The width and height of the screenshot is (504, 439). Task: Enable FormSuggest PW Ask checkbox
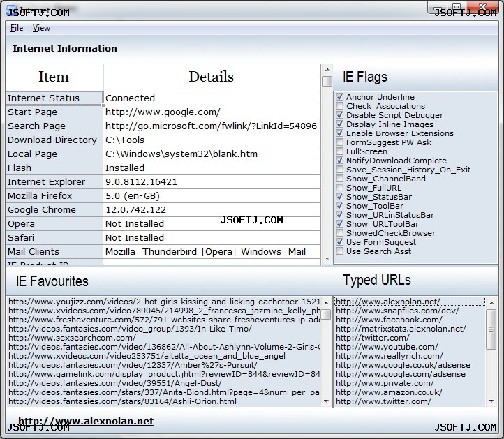point(339,142)
